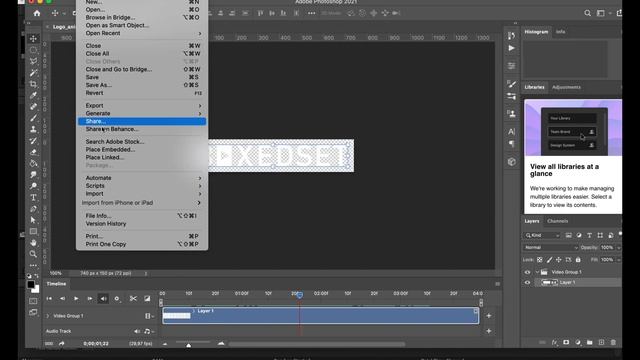Select the Horizontal Type tool
Image resolution: width=640 pixels, height=360 pixels.
(33, 198)
